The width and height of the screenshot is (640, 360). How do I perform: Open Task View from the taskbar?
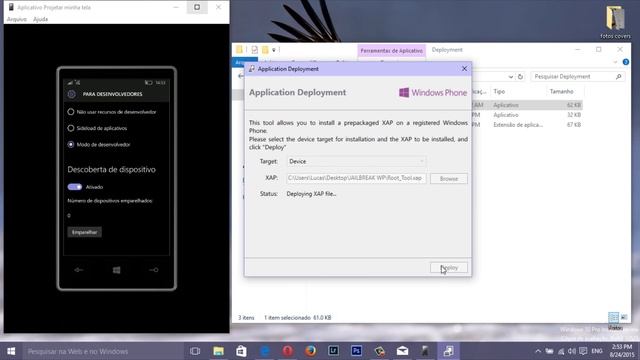[x=195, y=351]
